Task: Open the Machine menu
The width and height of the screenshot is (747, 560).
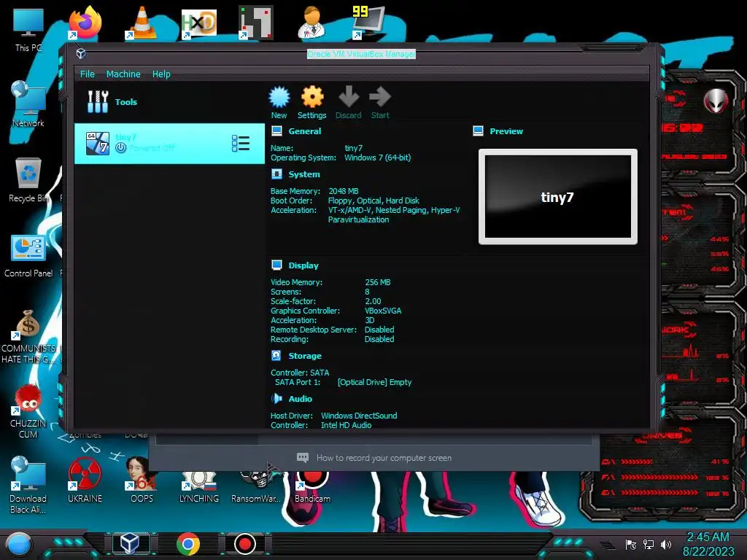Action: (123, 74)
